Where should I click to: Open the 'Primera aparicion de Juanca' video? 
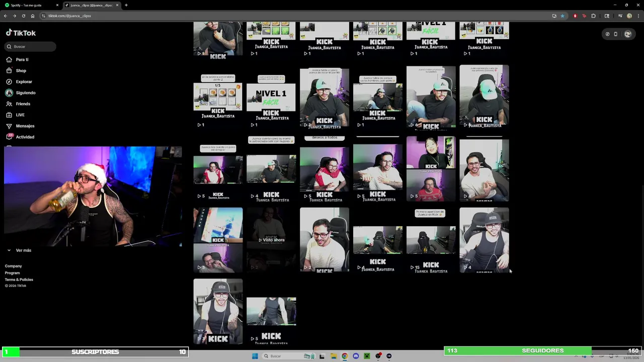(431, 240)
